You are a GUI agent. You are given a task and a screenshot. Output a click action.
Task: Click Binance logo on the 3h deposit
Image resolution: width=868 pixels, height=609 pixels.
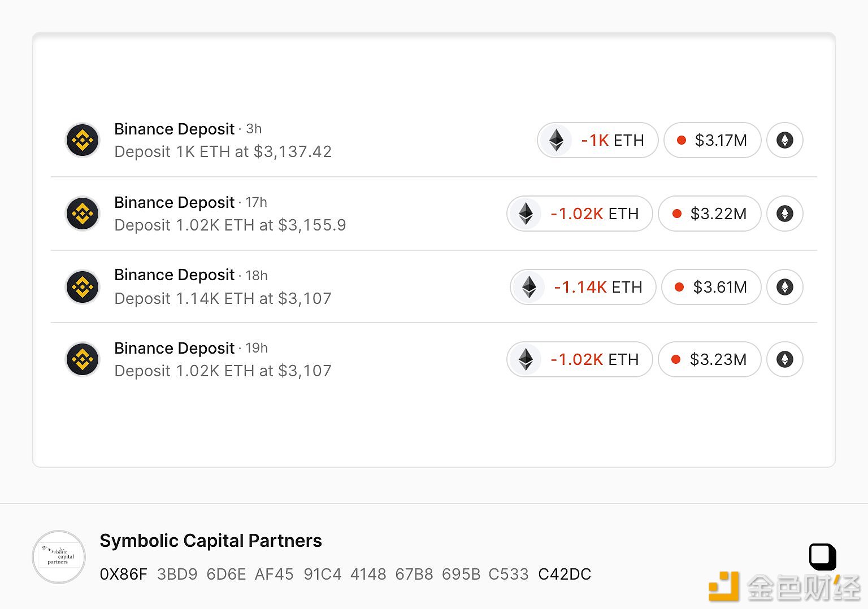tap(83, 140)
